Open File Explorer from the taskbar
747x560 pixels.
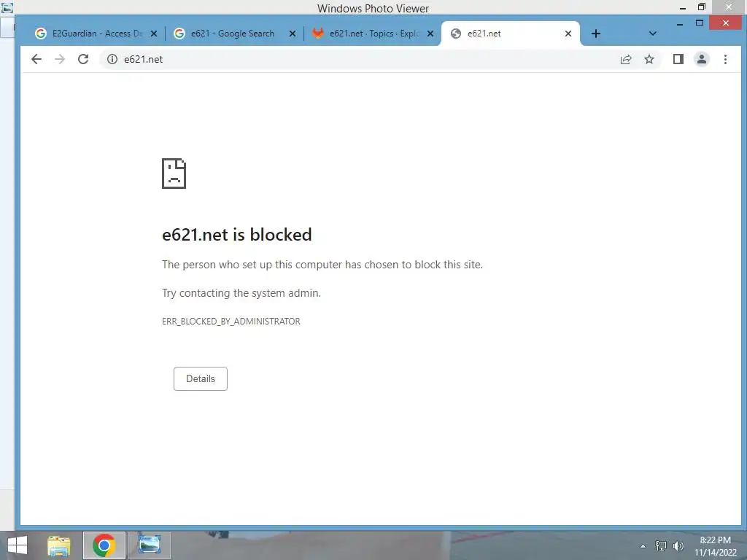click(x=58, y=545)
